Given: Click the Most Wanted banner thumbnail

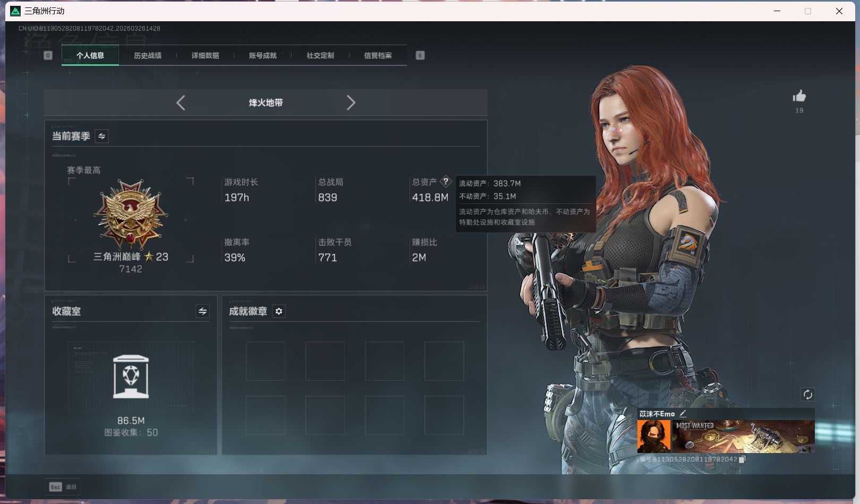Looking at the screenshot, I should (x=743, y=437).
